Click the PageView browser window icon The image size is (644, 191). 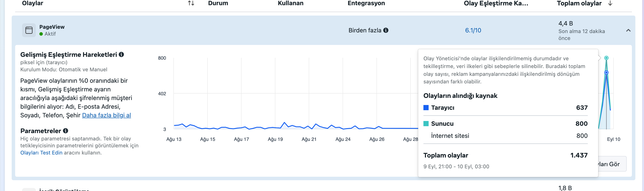tap(29, 30)
